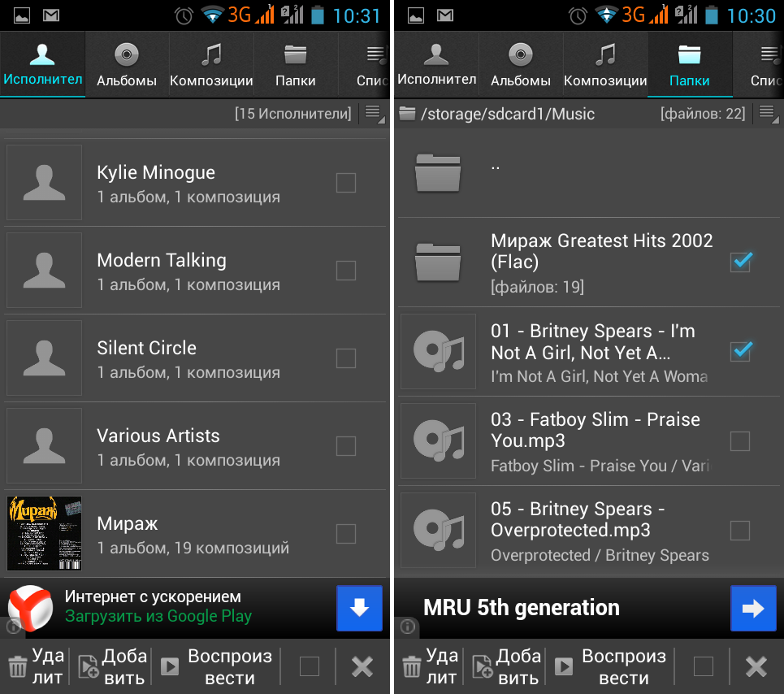Tap Добавить button in right screen
This screenshot has width=784, height=694.
coord(507,666)
